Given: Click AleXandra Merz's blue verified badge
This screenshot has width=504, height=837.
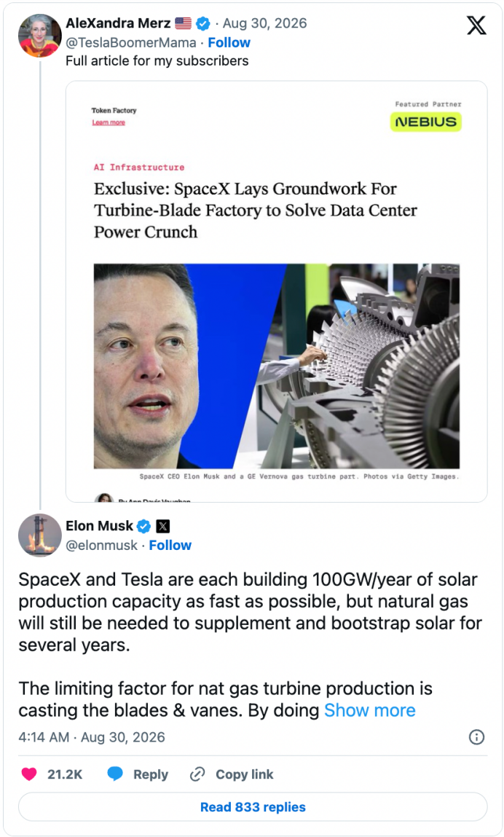Looking at the screenshot, I should coord(203,23).
